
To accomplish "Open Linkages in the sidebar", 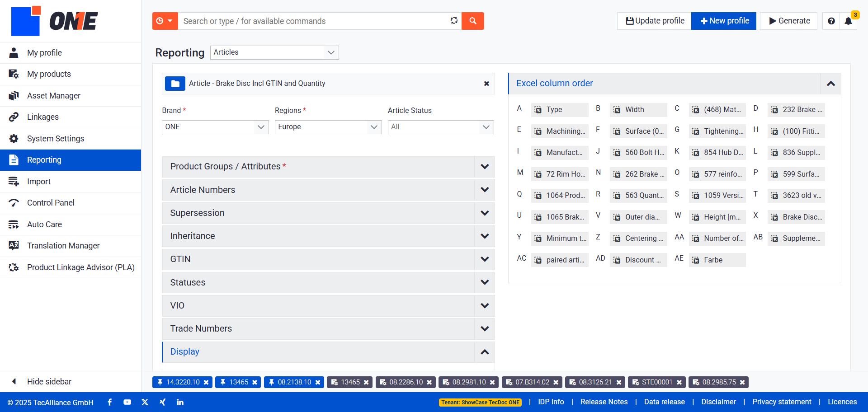I will coord(71,117).
